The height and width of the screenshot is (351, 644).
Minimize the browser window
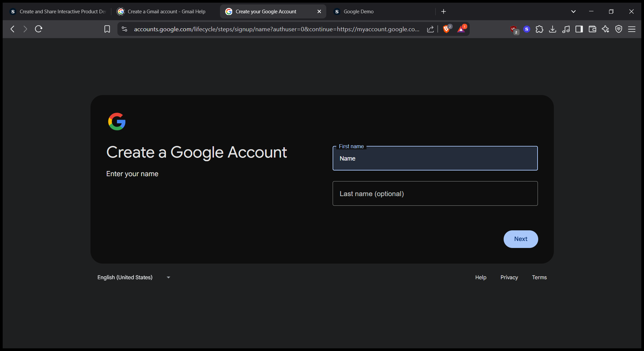(x=591, y=12)
